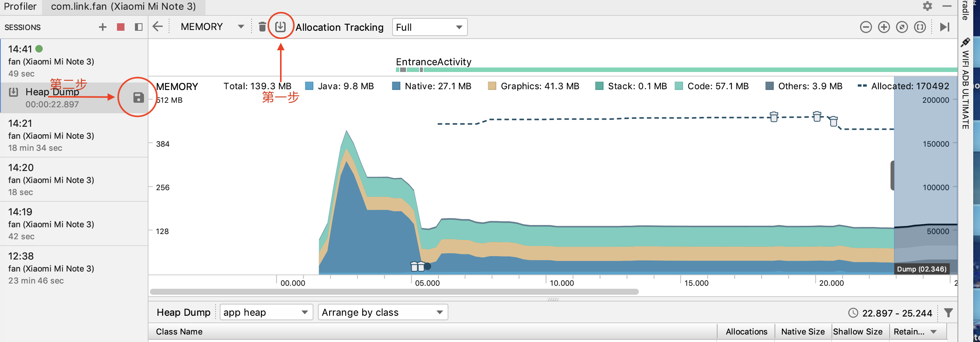980x342 pixels.
Task: Open WIFI ADB ULTIMATE side panel
Action: (965, 84)
